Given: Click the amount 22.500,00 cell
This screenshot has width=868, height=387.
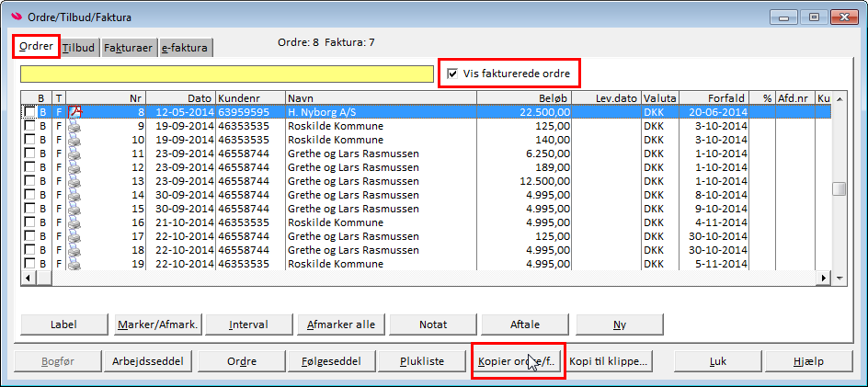Looking at the screenshot, I should pyautogui.click(x=524, y=112).
